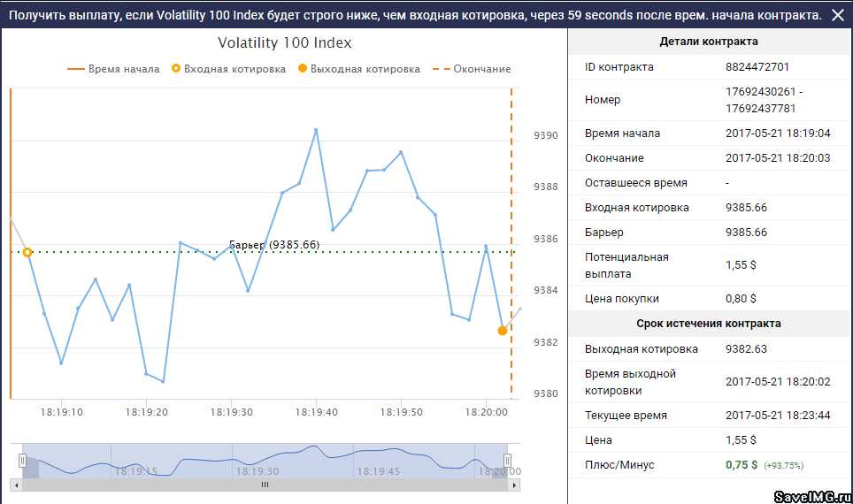Click the green profit value 0,75 $
853x504 pixels.
coord(741,465)
